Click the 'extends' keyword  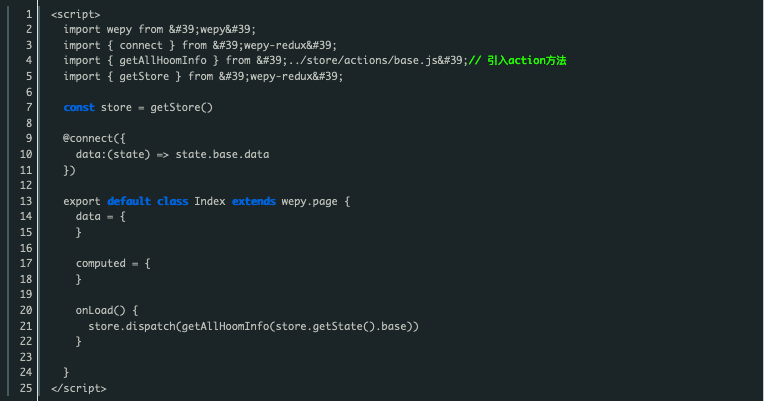(x=253, y=201)
